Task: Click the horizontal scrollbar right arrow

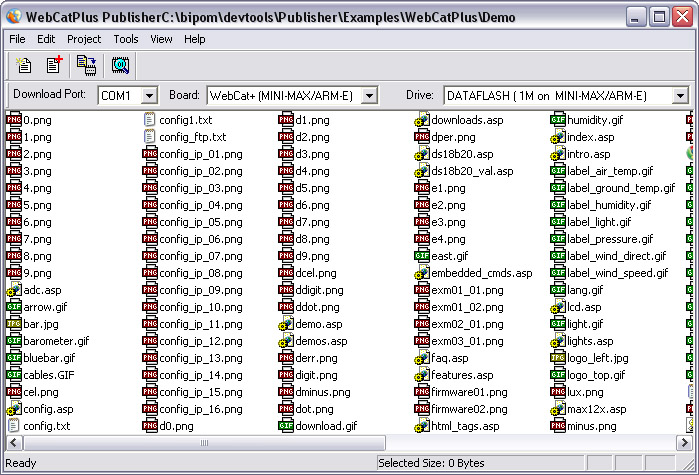Action: [x=684, y=443]
